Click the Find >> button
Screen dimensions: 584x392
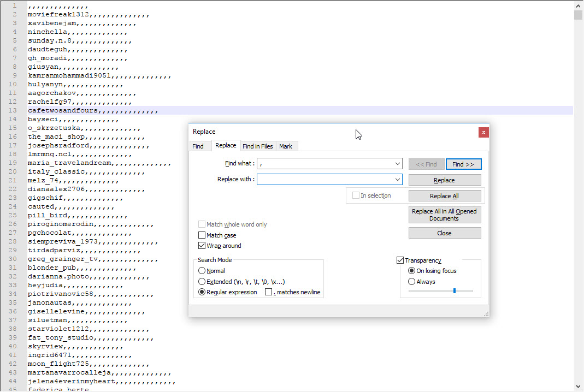click(x=463, y=164)
